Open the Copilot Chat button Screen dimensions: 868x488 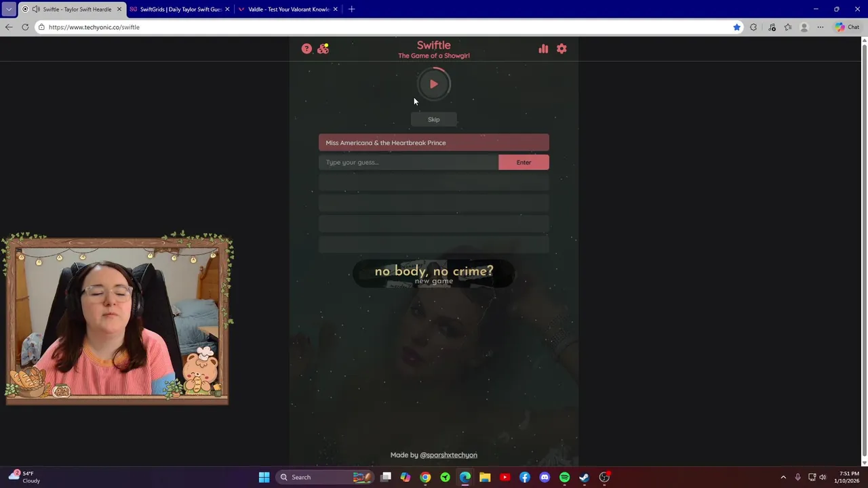point(848,27)
